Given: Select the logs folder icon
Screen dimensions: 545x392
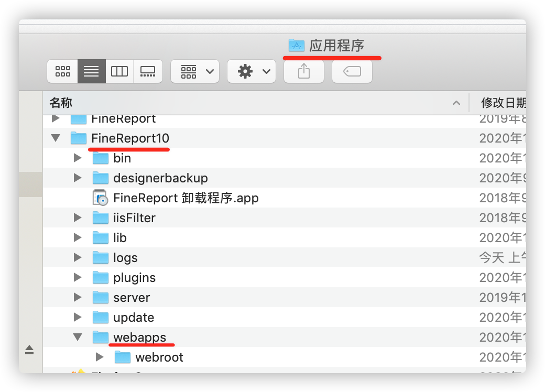Looking at the screenshot, I should 101,257.
